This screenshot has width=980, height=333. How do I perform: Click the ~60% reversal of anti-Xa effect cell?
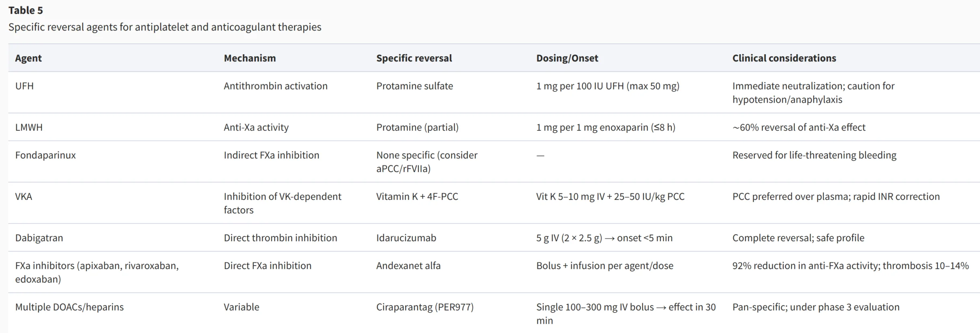799,127
